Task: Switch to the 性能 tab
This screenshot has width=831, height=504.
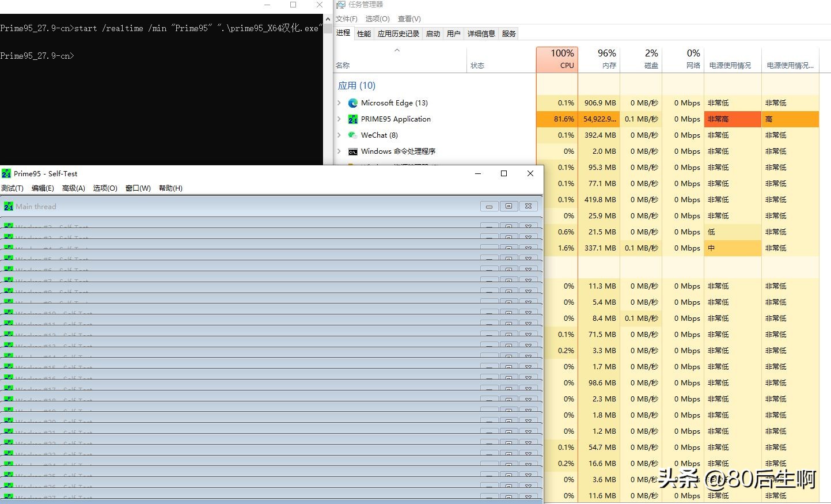Action: 364,34
